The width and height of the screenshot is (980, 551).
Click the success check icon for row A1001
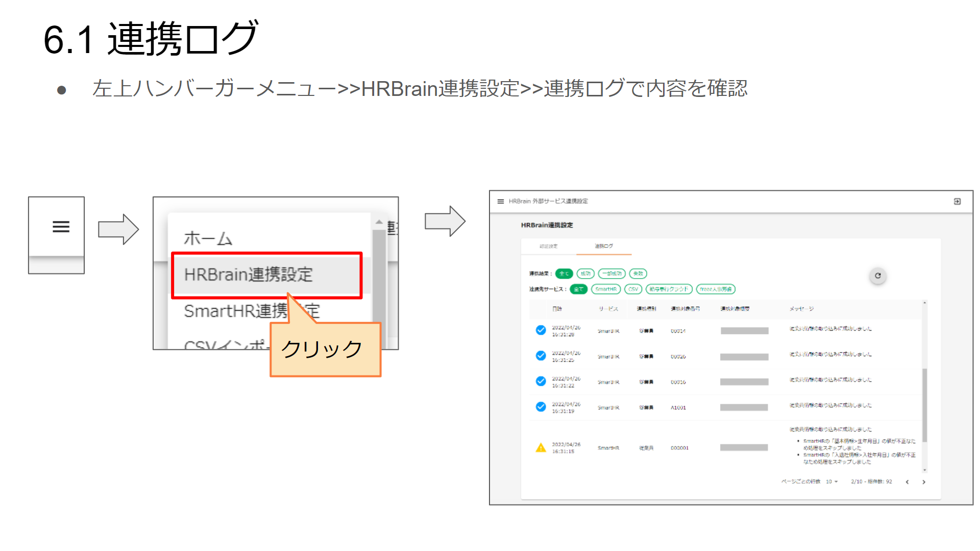click(x=541, y=407)
